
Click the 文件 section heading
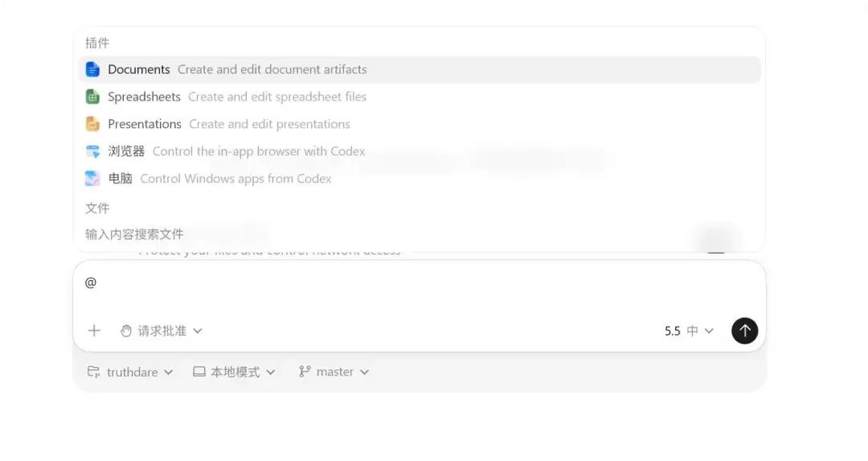tap(97, 208)
